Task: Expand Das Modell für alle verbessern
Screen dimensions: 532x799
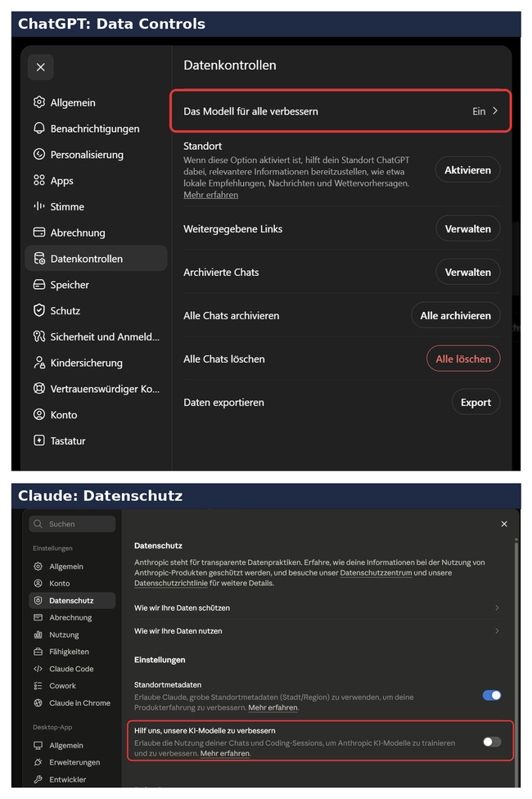Action: click(340, 111)
